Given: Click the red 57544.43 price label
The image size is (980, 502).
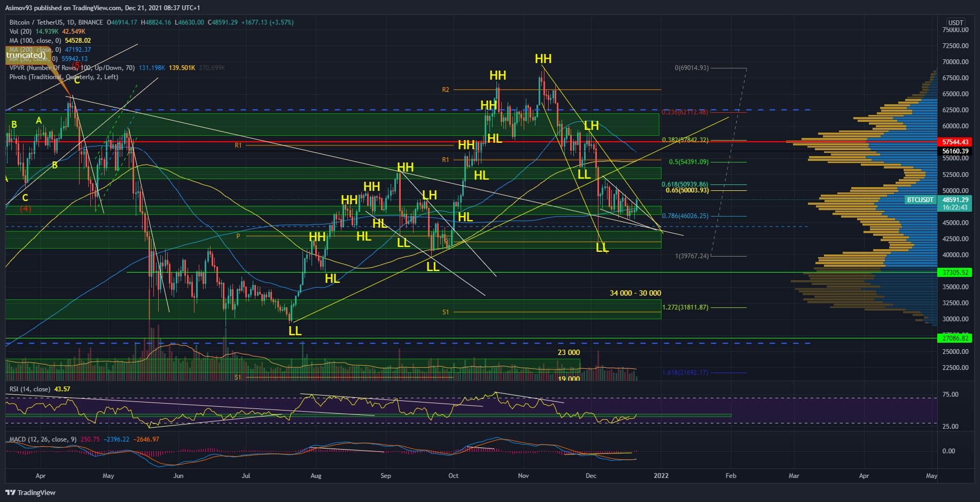Looking at the screenshot, I should (x=955, y=142).
